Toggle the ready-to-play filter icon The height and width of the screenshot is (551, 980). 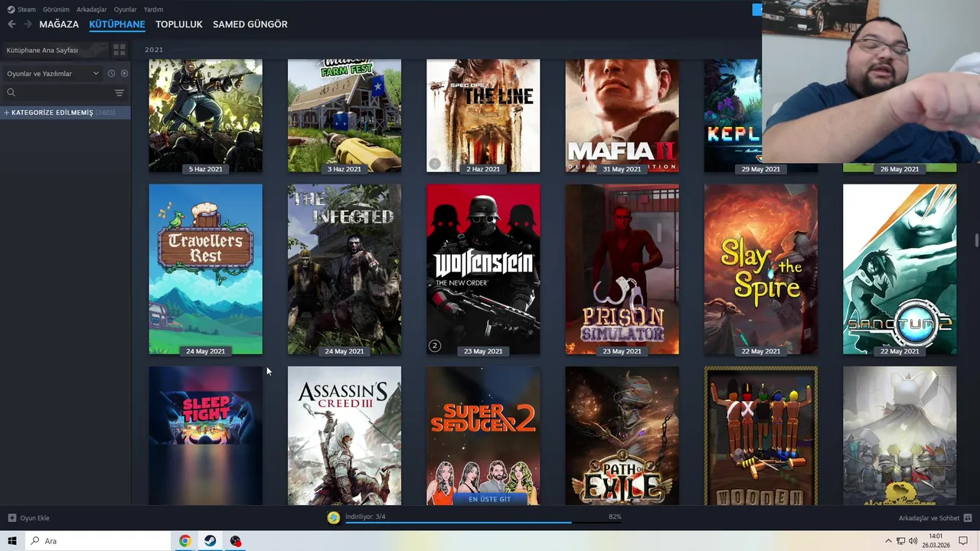coord(124,73)
